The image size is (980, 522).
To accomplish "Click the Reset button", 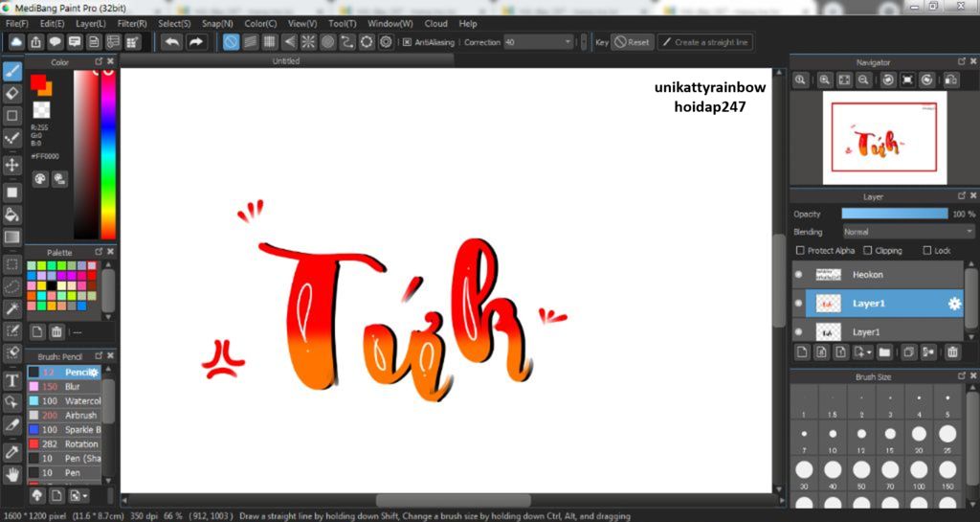I will click(632, 42).
